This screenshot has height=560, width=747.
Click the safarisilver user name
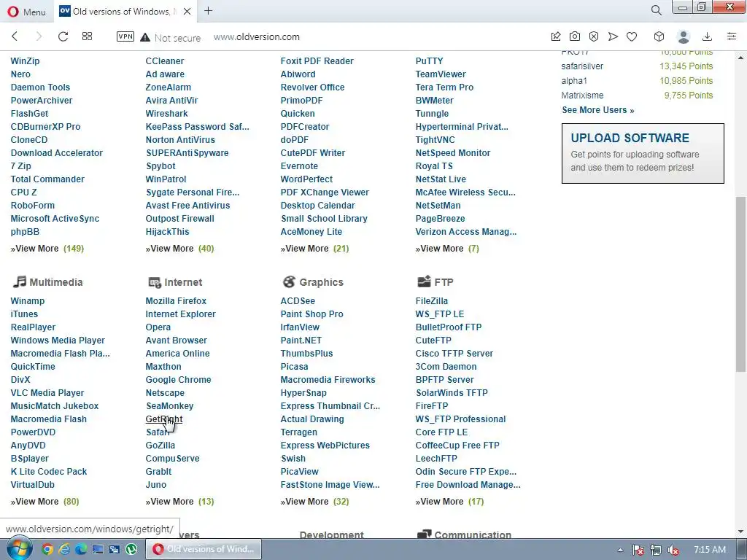(581, 66)
